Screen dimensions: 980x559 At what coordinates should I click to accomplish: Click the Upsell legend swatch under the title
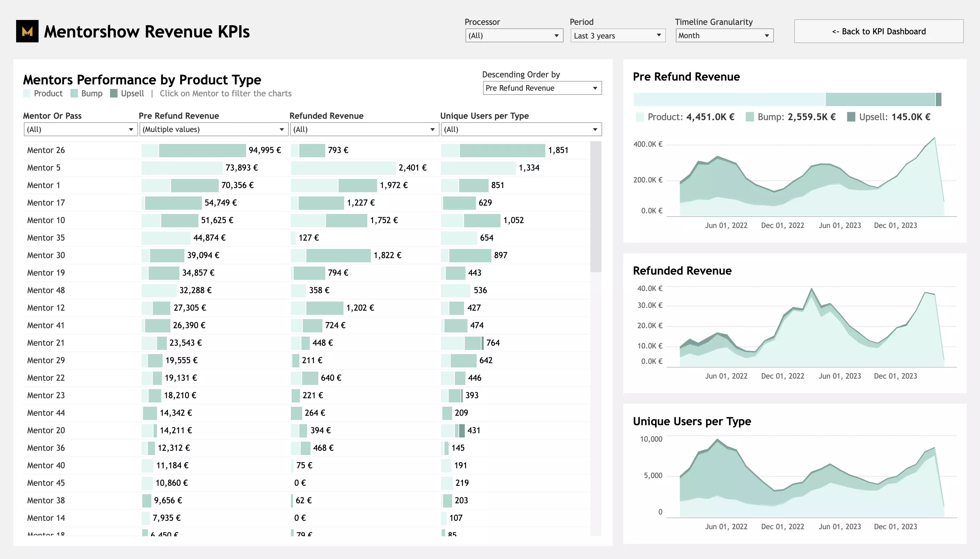click(114, 93)
